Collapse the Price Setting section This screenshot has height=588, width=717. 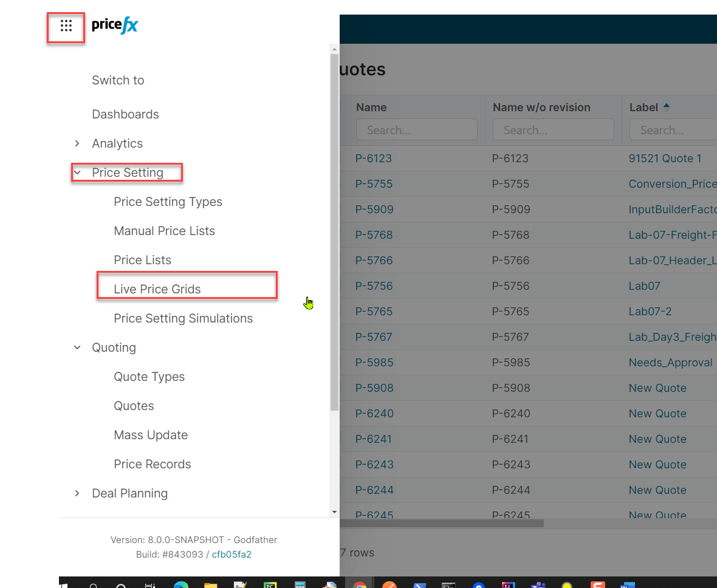77,173
